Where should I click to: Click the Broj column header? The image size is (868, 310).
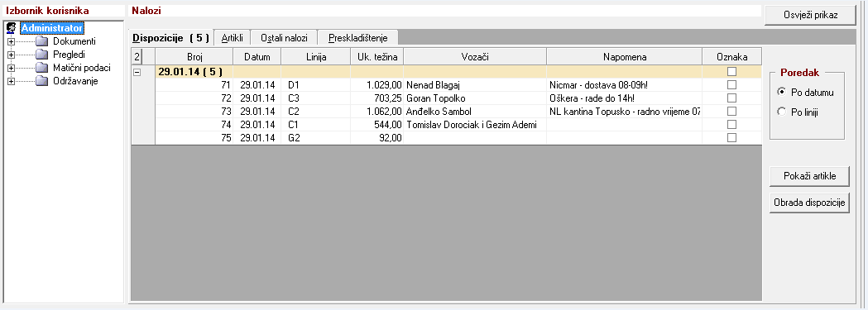194,57
